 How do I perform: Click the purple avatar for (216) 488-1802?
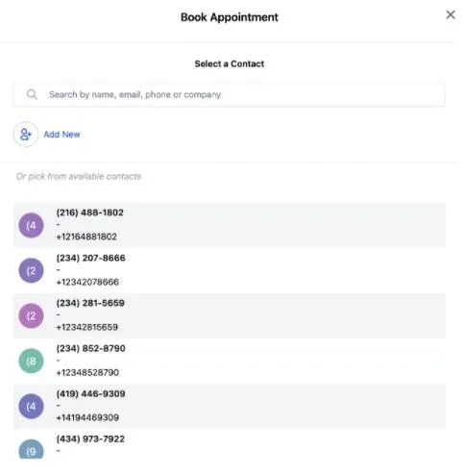31,225
